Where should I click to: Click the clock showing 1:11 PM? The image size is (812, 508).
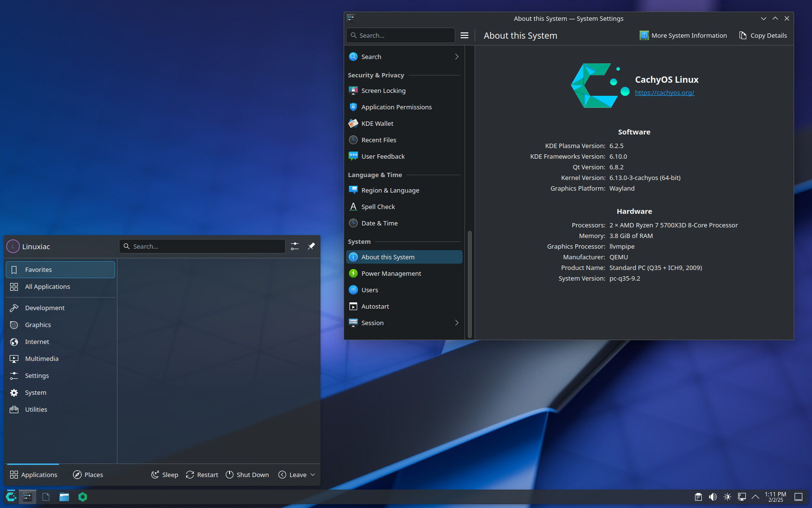coord(775,497)
